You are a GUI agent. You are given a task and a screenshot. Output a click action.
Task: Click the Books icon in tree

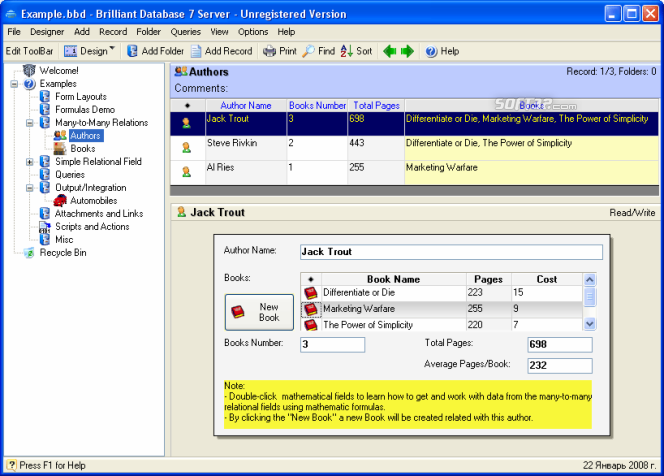click(x=60, y=149)
